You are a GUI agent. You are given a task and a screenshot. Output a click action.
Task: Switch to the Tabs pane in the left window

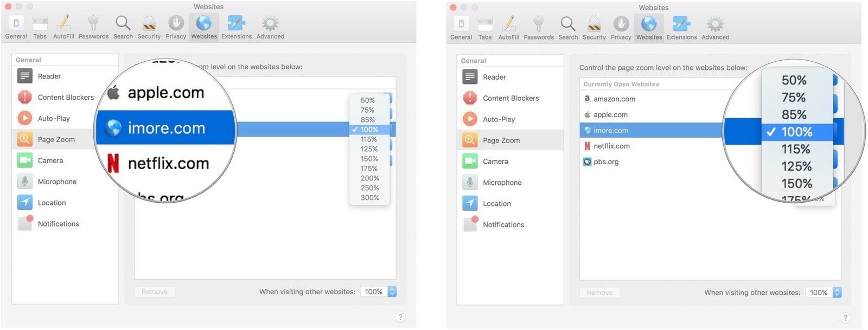(x=40, y=28)
